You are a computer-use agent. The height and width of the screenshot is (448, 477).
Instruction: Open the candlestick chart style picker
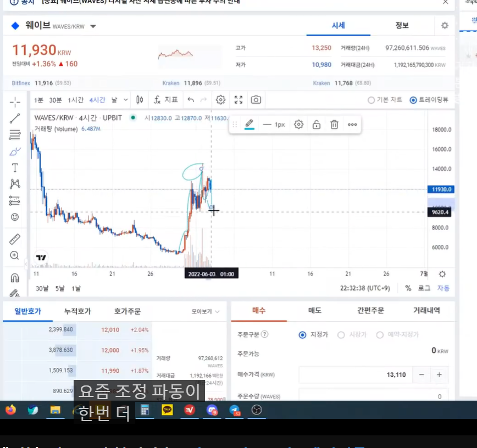coord(140,100)
